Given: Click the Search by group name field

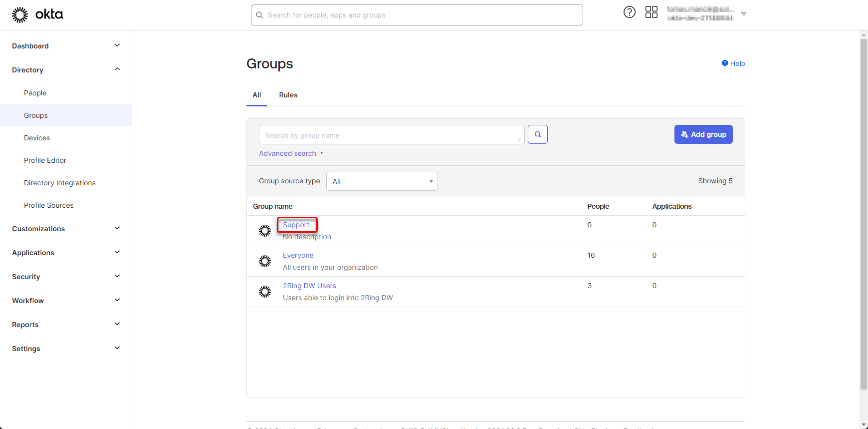Looking at the screenshot, I should [389, 135].
